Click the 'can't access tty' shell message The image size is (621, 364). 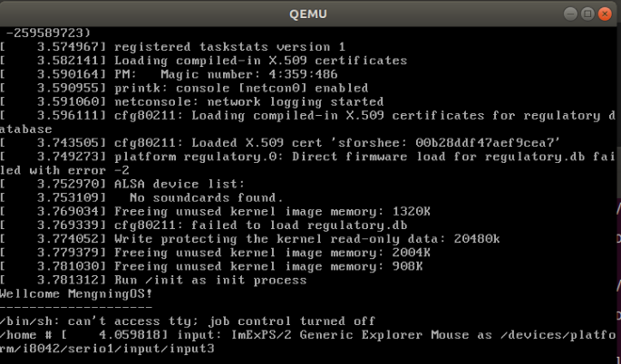coord(183,321)
